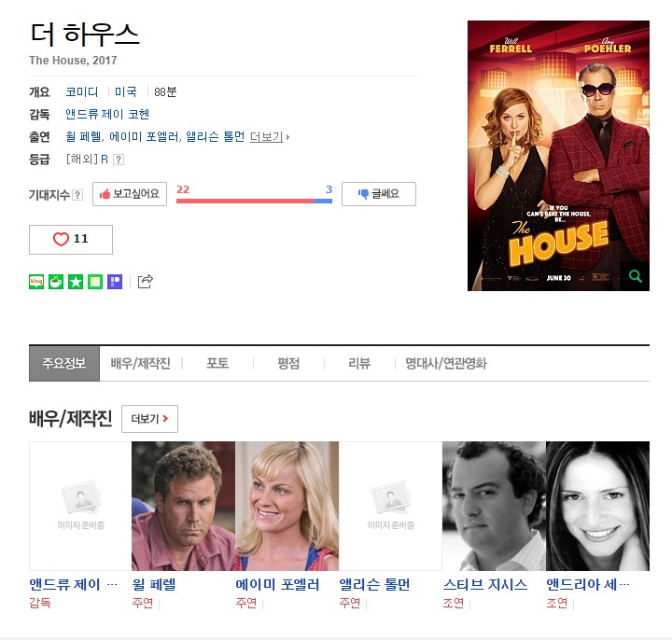Click the help icon next to rating R
This screenshot has height=641, width=672.
(x=119, y=160)
